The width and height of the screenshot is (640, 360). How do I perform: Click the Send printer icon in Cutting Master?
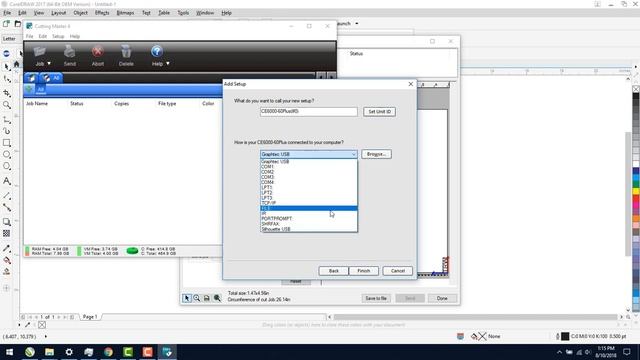pos(69,56)
